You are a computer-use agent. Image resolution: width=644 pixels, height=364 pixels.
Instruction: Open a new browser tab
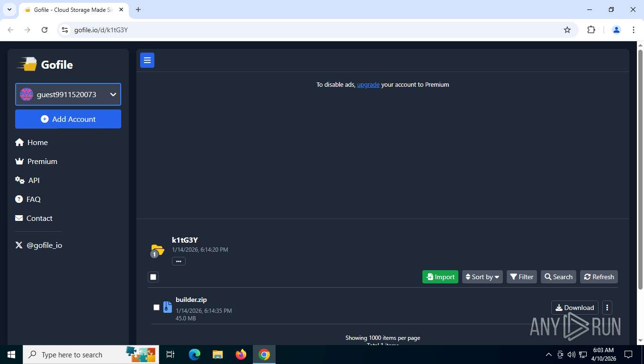pos(138,9)
